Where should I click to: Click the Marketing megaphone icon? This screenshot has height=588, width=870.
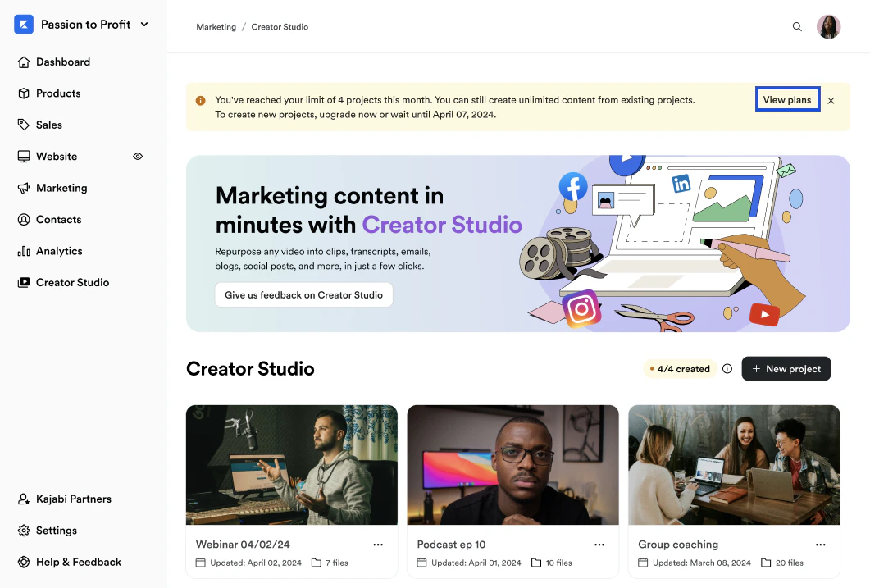click(24, 188)
